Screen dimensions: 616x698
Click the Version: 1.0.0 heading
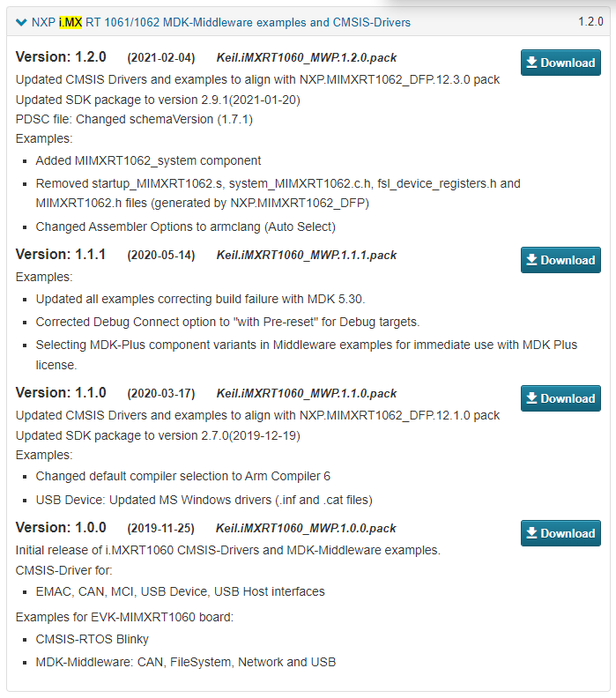tap(61, 528)
